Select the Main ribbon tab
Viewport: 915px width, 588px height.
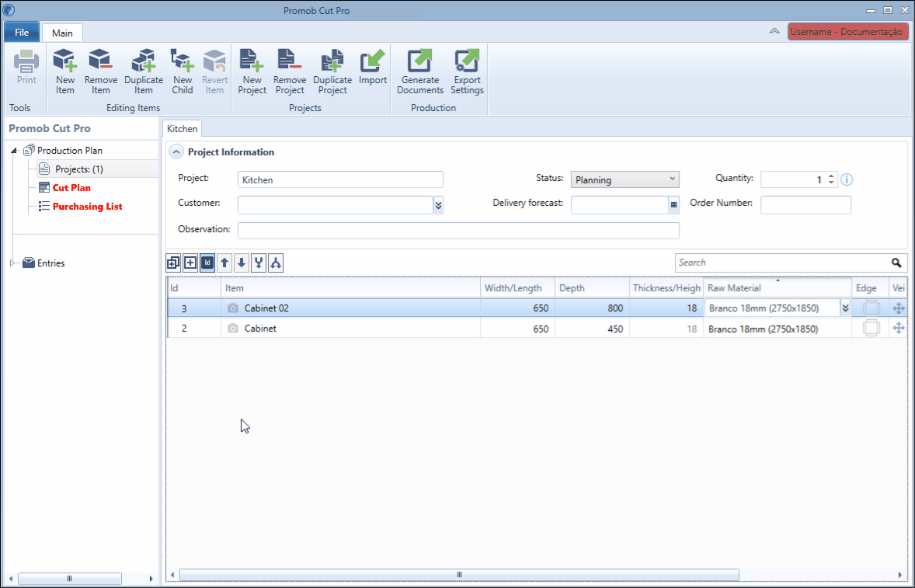pos(62,33)
